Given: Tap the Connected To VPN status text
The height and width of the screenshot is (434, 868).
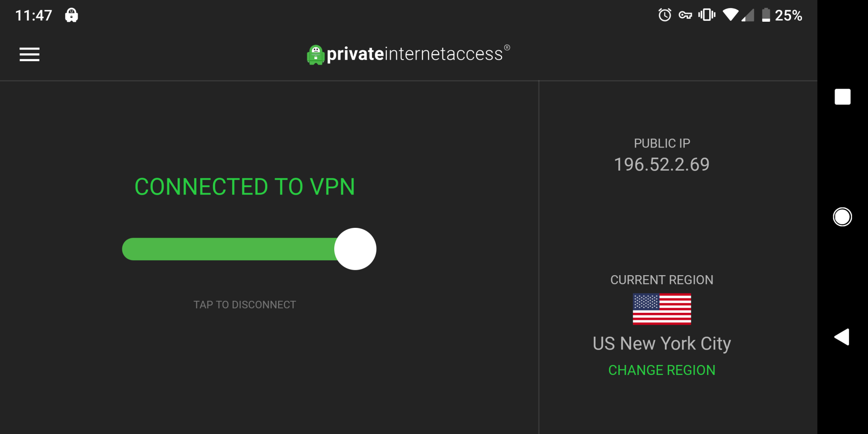Looking at the screenshot, I should coord(244,187).
